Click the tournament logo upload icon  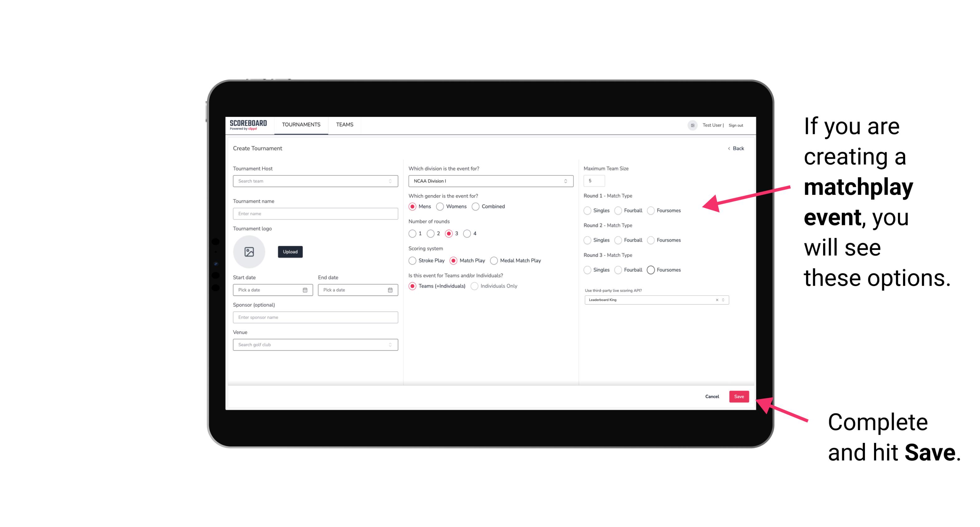(250, 252)
